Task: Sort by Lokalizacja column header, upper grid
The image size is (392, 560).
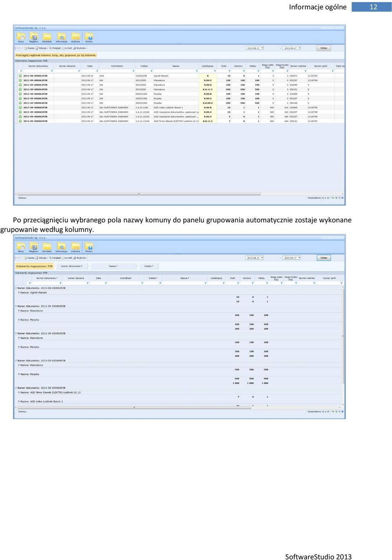Action: click(x=207, y=66)
